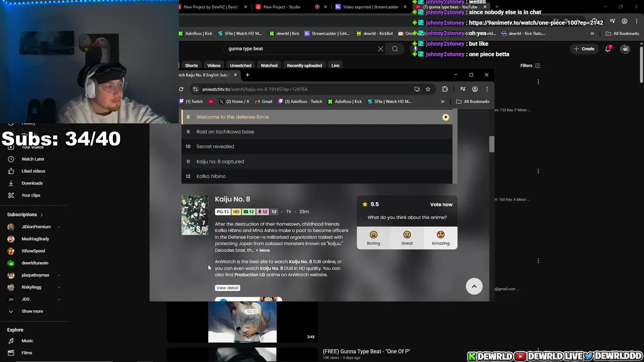The image size is (644, 362).
Task: Click the scroll-to-top arrow button
Action: pyautogui.click(x=474, y=286)
